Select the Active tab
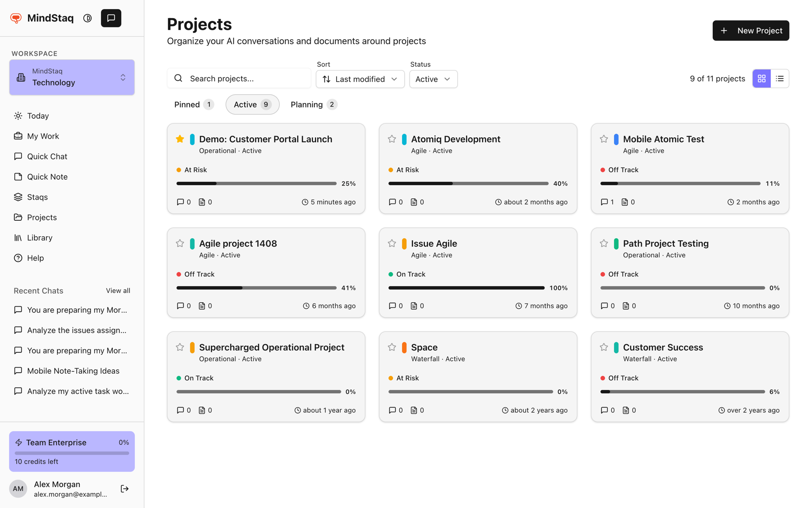This screenshot has width=812, height=508. coord(252,104)
